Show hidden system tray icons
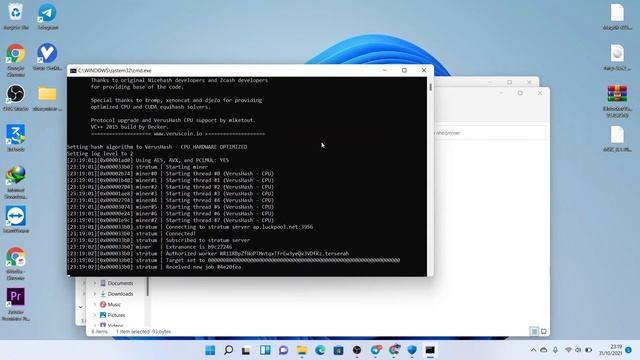This screenshot has height=360, width=640. pyautogui.click(x=533, y=350)
